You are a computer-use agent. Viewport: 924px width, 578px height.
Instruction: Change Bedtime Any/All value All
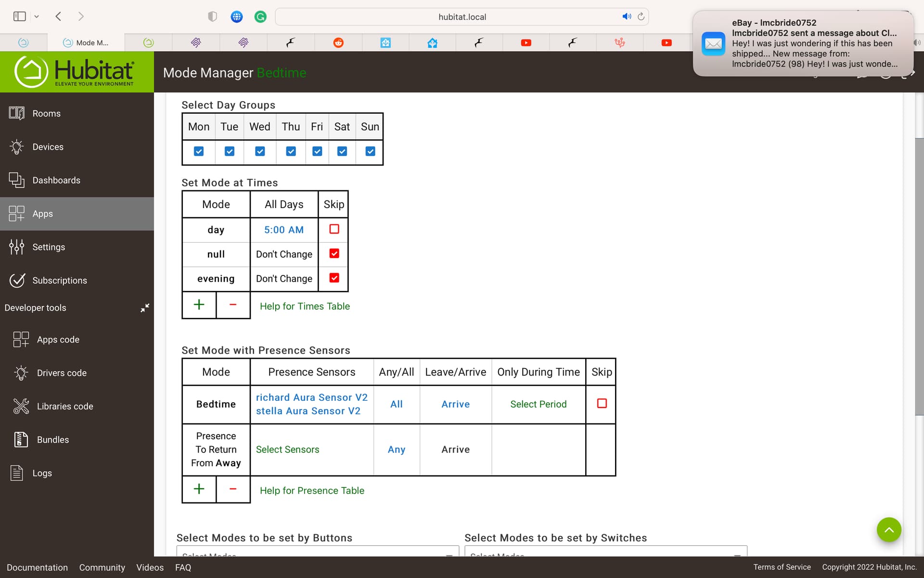(x=397, y=404)
